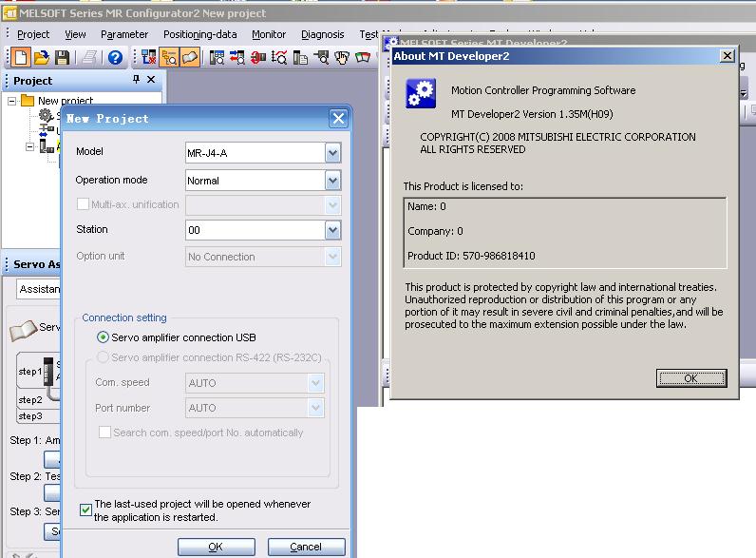Click the MT Developer2 gear logo icon

[x=420, y=95]
